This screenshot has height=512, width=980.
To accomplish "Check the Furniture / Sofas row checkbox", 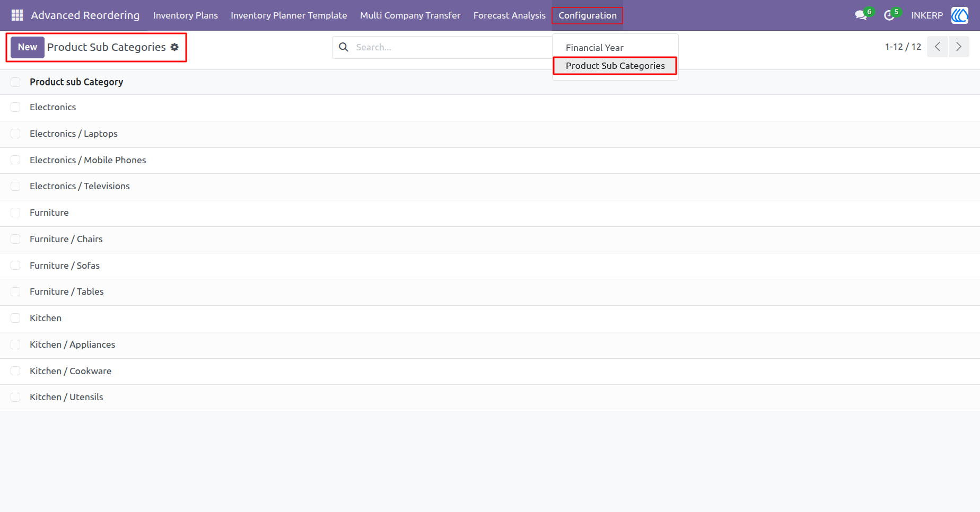I will 15,266.
